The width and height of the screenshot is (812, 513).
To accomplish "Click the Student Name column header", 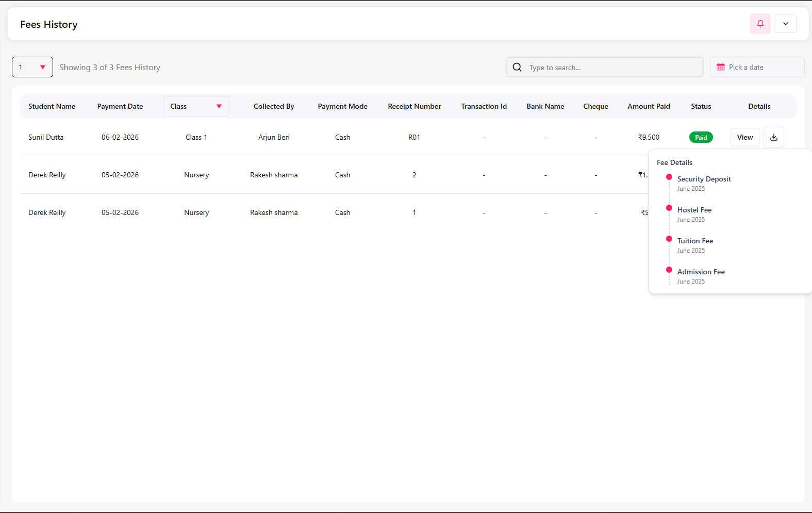I will click(52, 106).
